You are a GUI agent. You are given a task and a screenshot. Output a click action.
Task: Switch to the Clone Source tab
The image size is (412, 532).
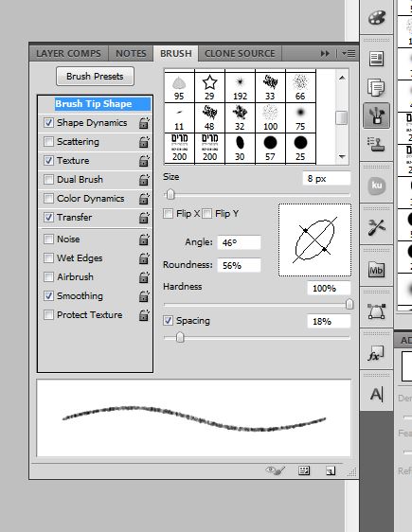coord(240,54)
